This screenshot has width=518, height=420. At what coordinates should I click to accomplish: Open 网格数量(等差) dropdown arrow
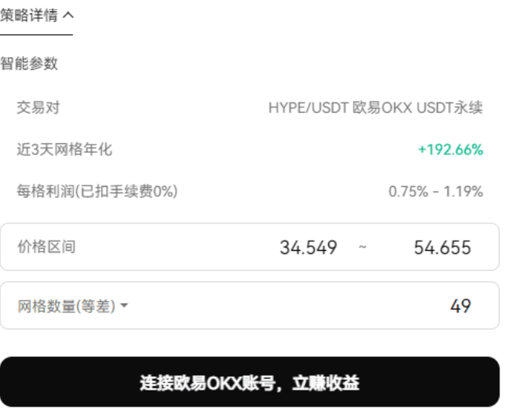click(124, 306)
